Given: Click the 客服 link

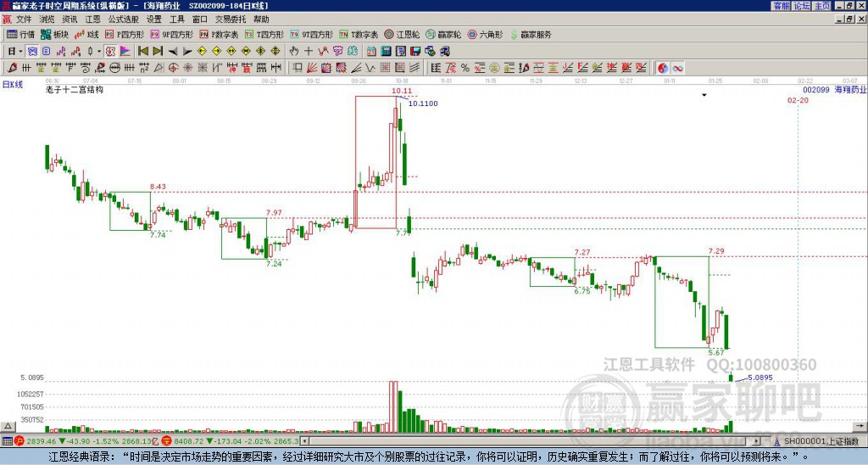Looking at the screenshot, I should click(x=781, y=6).
